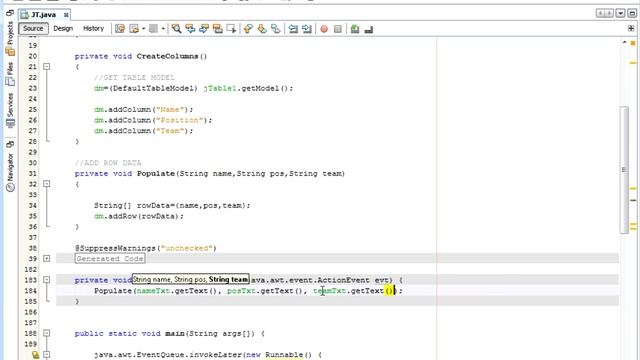Close the JT.java tab

66,15
